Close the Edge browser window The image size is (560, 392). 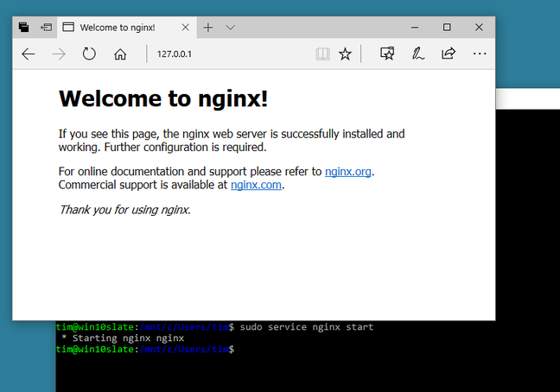tap(479, 28)
